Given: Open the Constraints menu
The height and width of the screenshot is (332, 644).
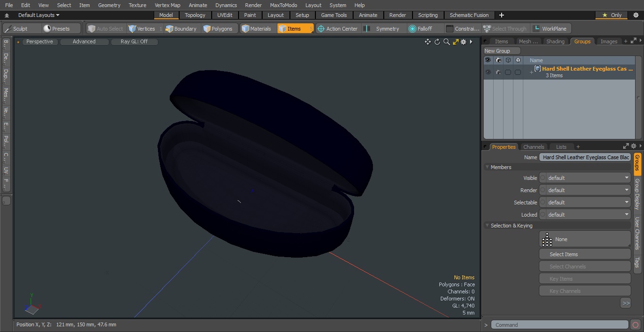Looking at the screenshot, I should click(463, 29).
